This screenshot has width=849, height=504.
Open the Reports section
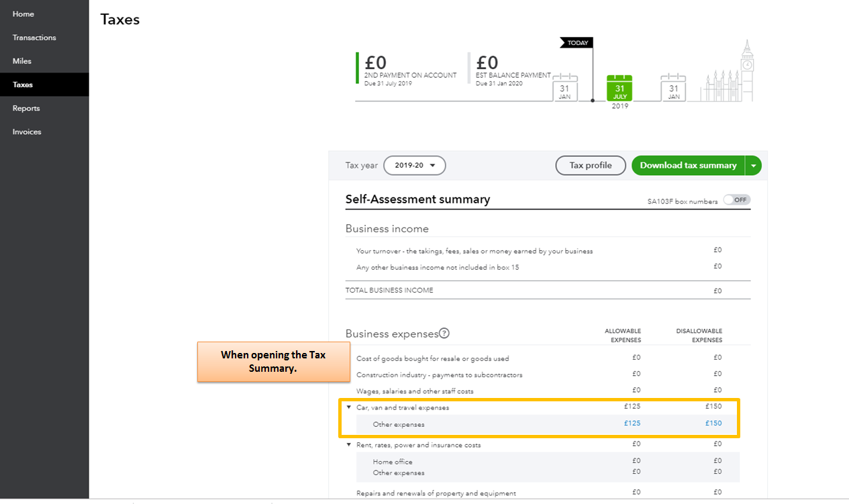(x=25, y=108)
